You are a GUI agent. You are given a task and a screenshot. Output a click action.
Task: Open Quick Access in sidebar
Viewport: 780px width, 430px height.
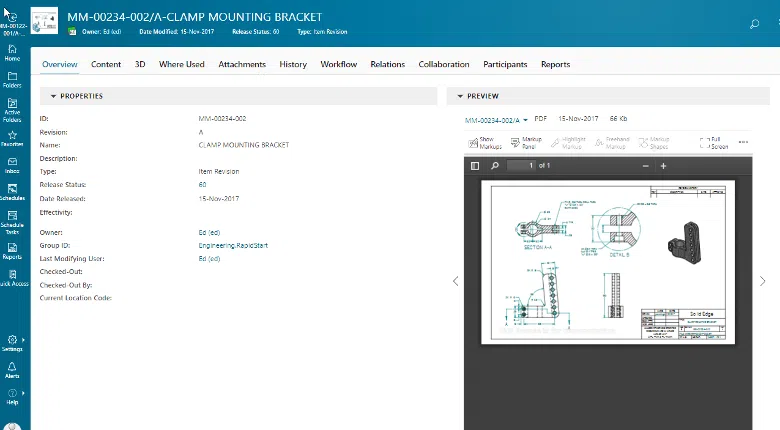13,278
